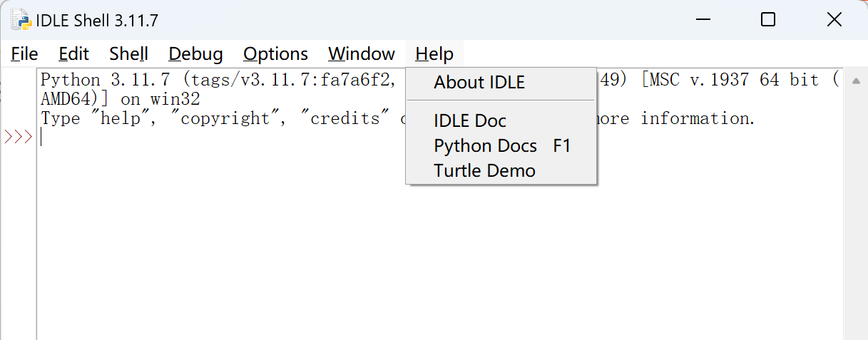
Task: Click the "Python 3.11.7" banner text
Action: tap(106, 80)
